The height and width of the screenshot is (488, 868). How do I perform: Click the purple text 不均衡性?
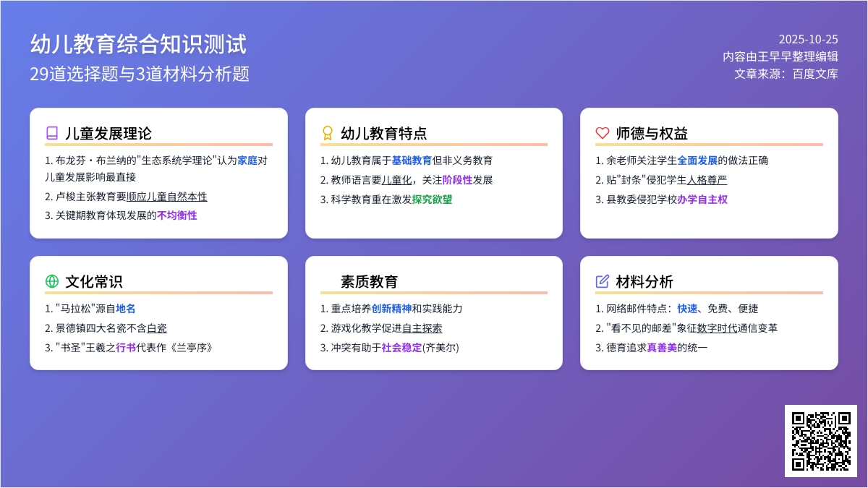point(176,215)
